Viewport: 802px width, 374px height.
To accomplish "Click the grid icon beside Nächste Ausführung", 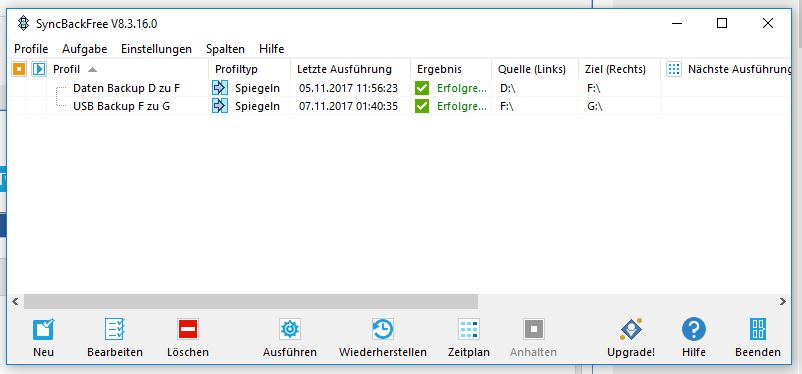I will (x=674, y=69).
